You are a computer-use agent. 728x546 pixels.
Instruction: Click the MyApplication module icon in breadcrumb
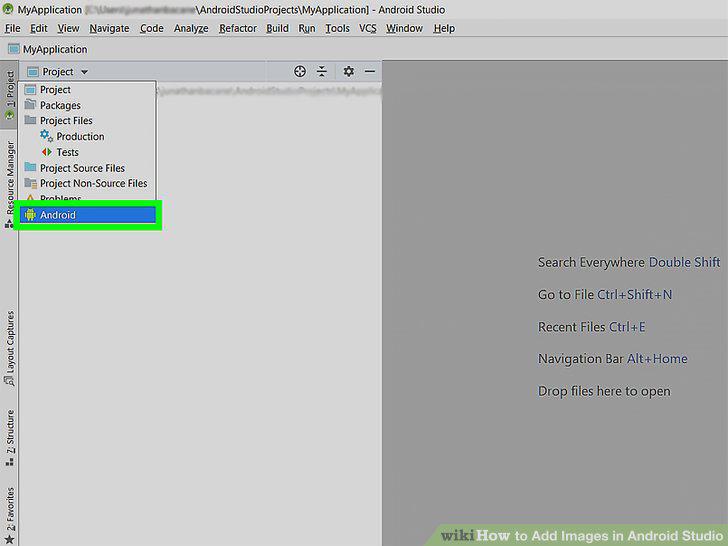click(x=14, y=49)
